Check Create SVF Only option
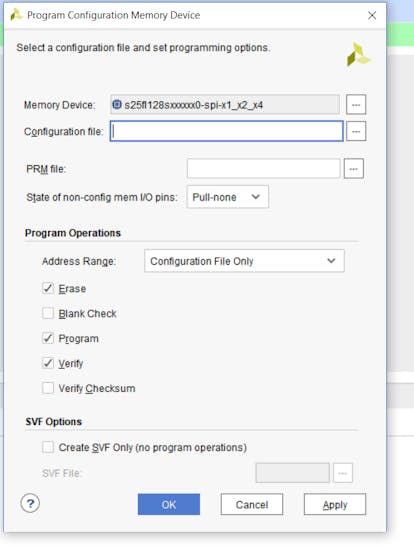414x555 pixels. tap(48, 447)
